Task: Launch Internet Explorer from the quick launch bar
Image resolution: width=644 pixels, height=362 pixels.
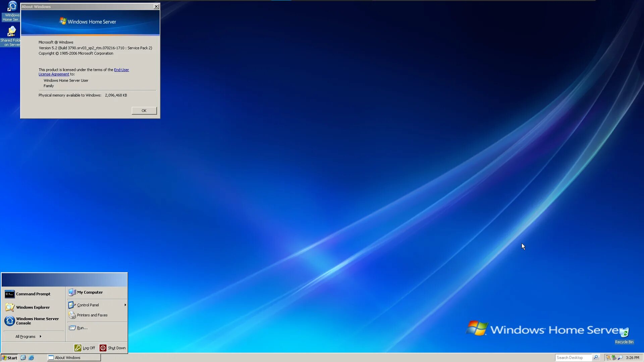Action: (x=31, y=358)
